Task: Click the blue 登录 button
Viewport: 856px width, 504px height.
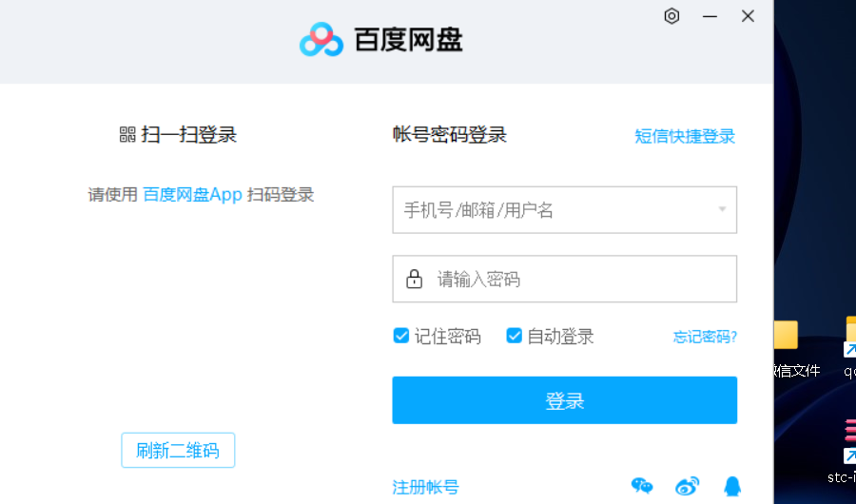Action: [564, 400]
